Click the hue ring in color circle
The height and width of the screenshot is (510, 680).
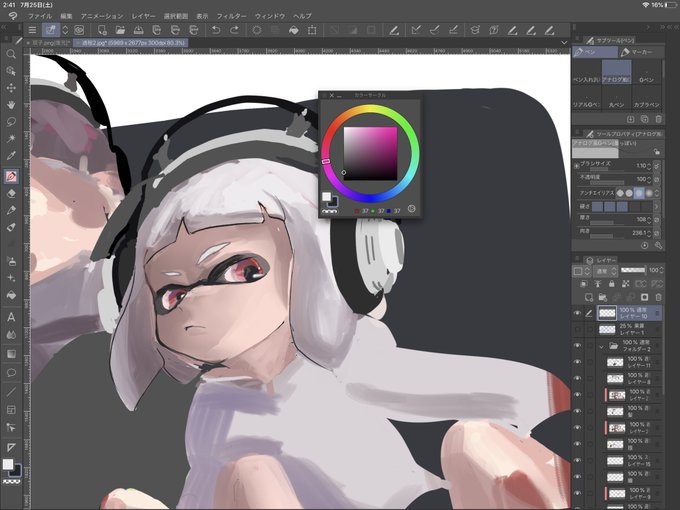(x=370, y=109)
